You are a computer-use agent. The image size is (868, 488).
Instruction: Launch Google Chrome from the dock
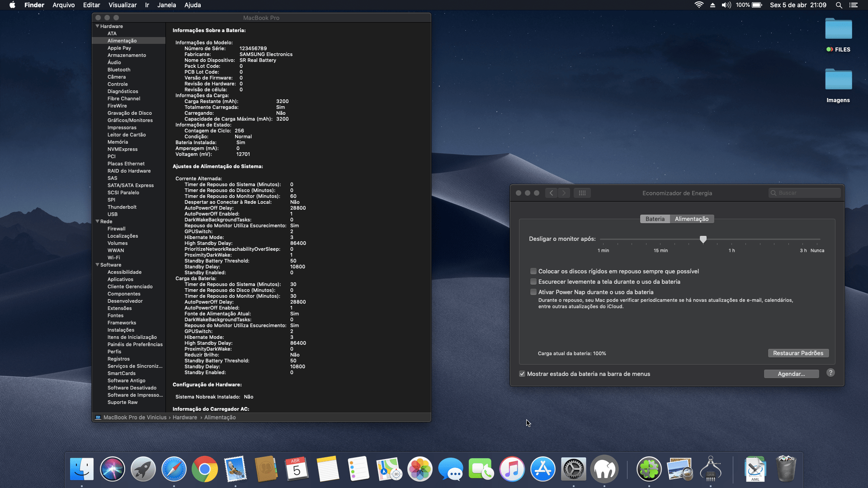pos(204,469)
